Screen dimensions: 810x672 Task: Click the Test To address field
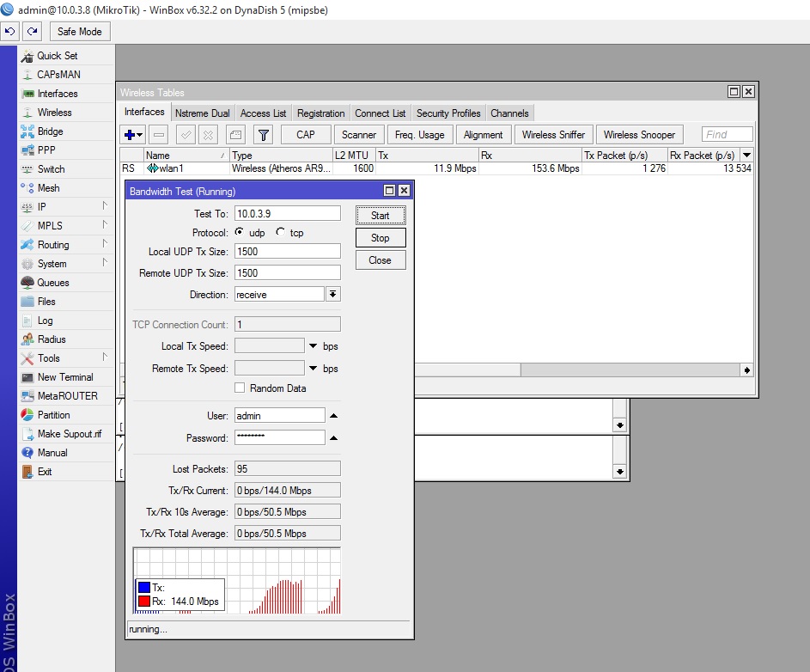287,213
